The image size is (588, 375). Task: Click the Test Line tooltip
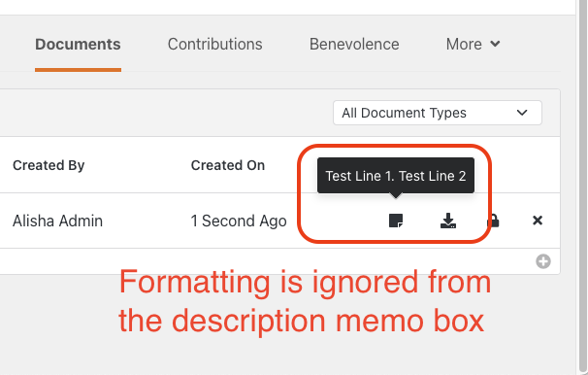pyautogui.click(x=396, y=176)
